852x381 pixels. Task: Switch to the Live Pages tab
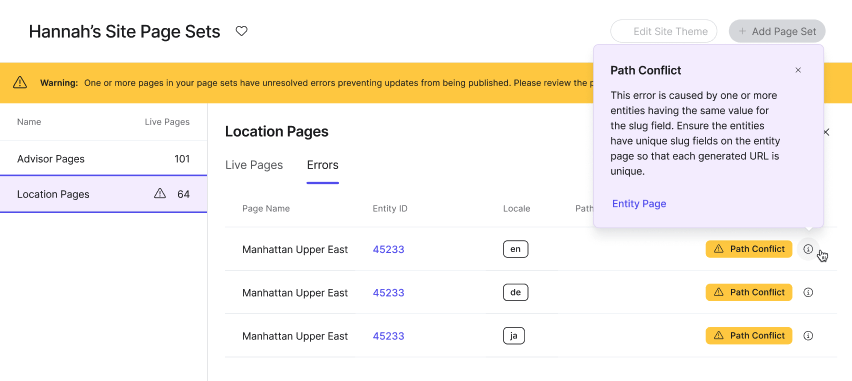[x=254, y=165]
